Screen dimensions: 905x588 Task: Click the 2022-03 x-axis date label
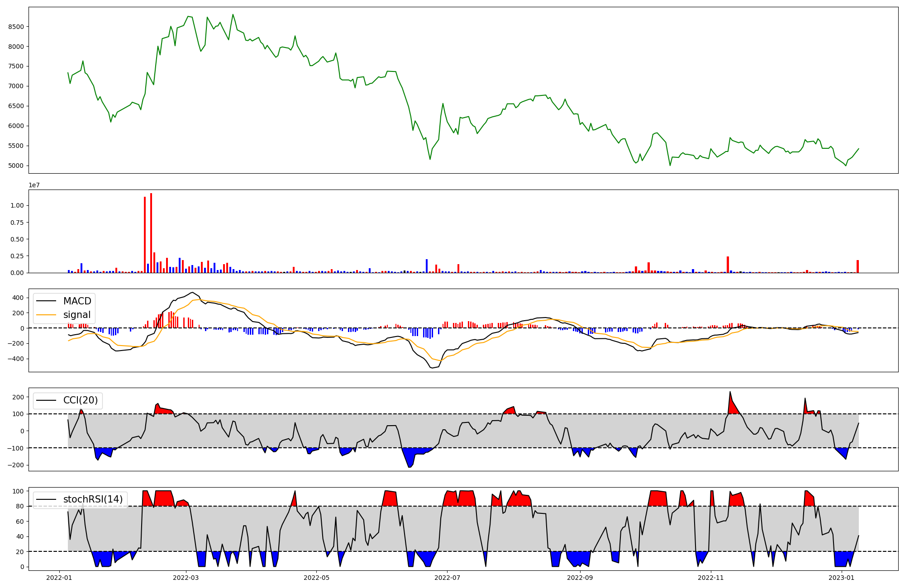pos(186,578)
